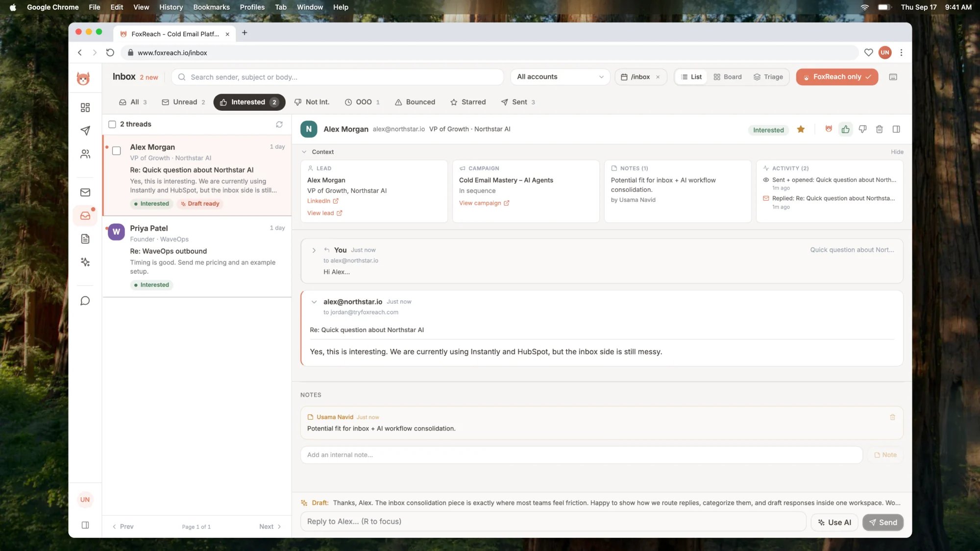
Task: Send the reply
Action: pyautogui.click(x=883, y=523)
